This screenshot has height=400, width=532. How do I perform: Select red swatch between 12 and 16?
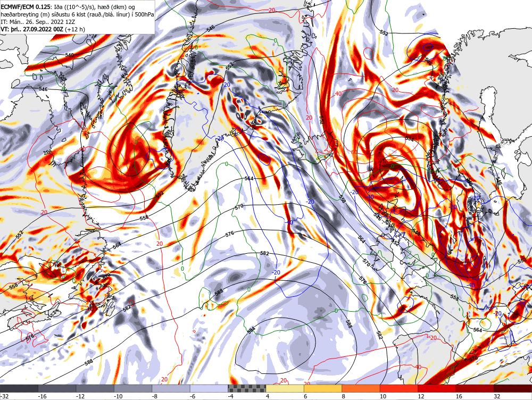[x=437, y=388]
